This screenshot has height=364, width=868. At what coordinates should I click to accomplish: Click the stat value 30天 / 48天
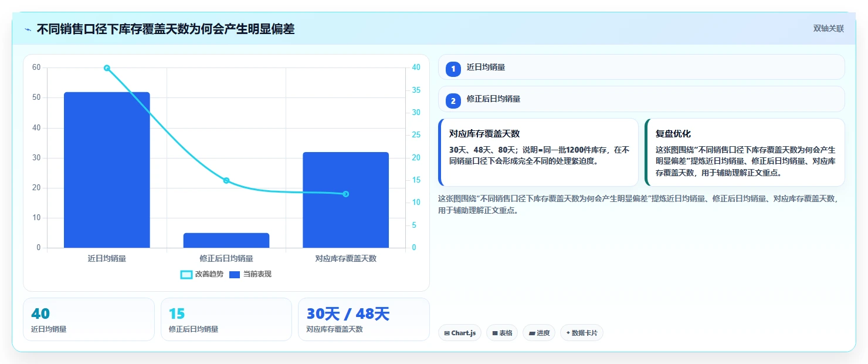(x=348, y=314)
